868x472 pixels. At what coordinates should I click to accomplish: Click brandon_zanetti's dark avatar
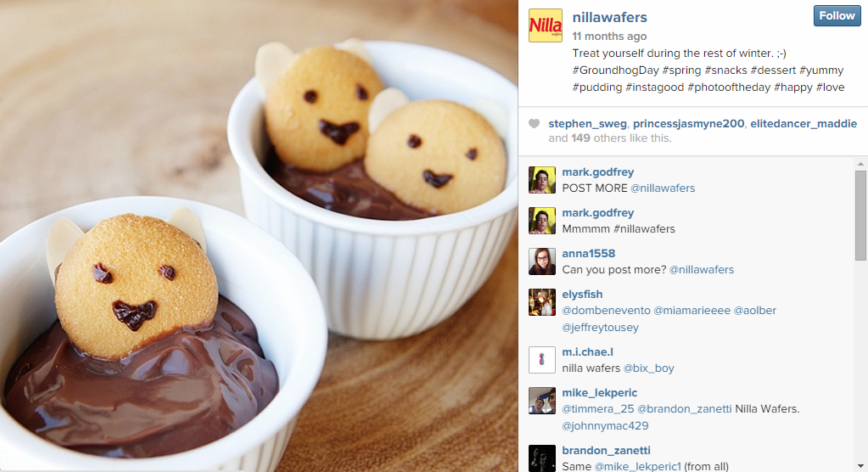542,458
